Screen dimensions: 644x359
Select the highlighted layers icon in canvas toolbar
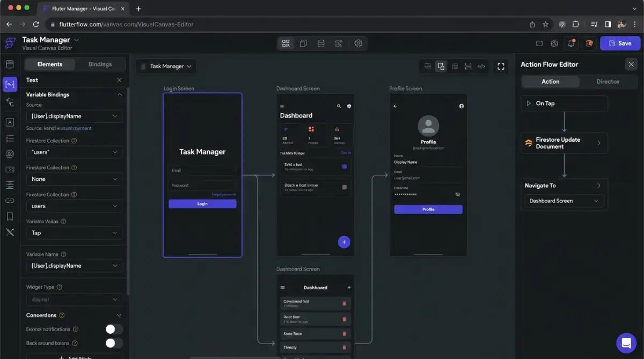click(x=441, y=67)
